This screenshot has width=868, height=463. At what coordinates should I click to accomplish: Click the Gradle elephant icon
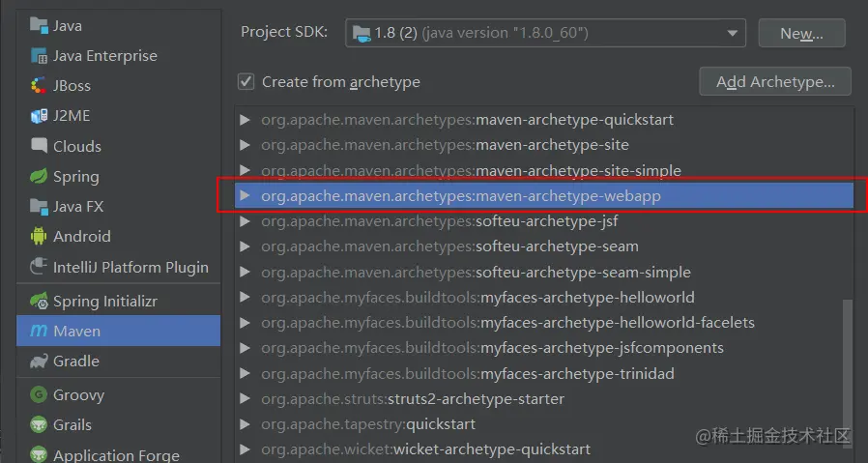pos(39,362)
